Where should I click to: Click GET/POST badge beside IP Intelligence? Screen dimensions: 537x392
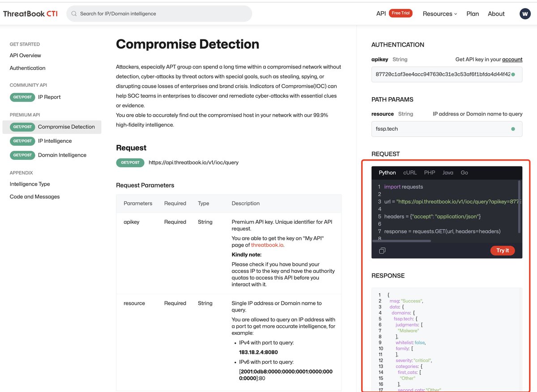pos(22,141)
